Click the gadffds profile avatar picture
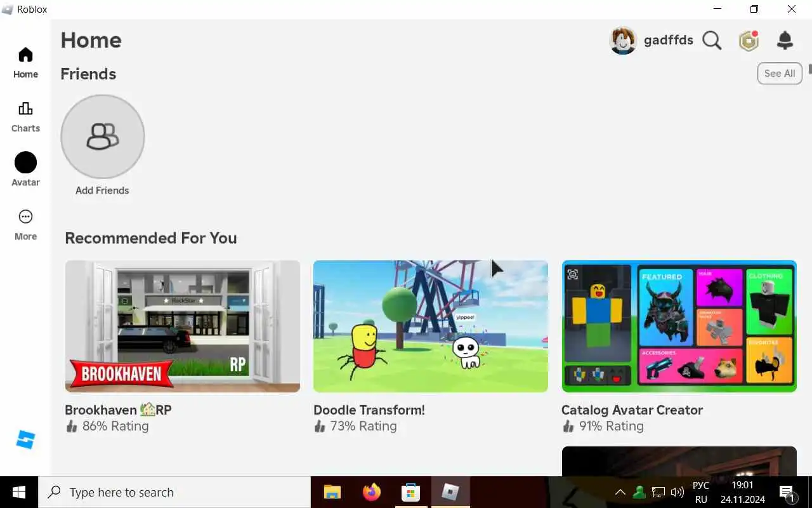Image resolution: width=812 pixels, height=508 pixels. tap(623, 41)
